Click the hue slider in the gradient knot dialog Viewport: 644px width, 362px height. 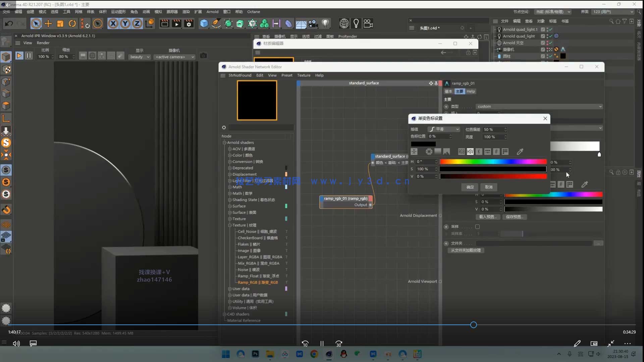coord(493,162)
